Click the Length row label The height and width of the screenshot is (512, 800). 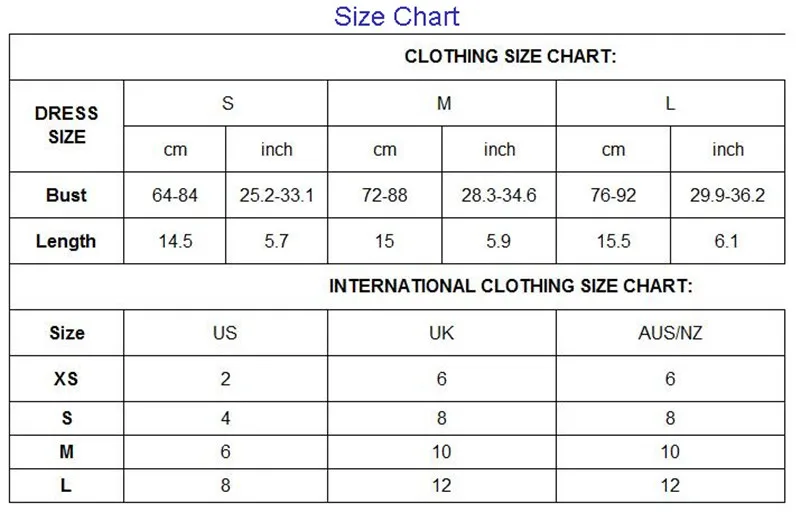tap(67, 241)
